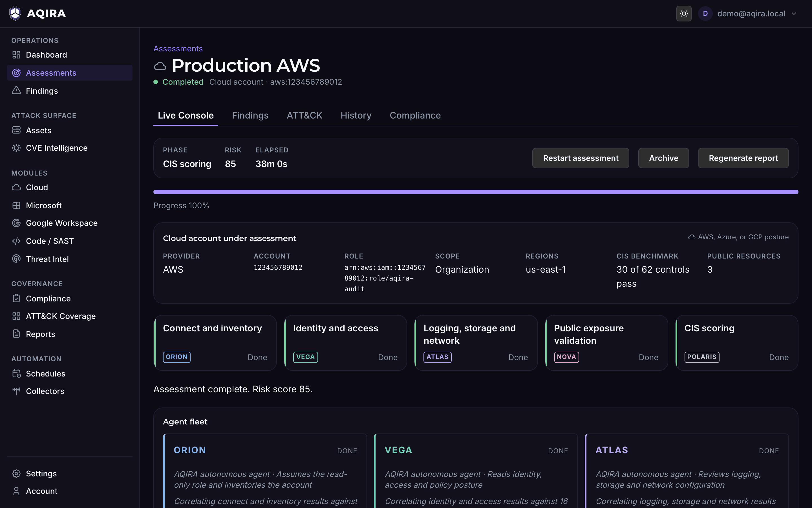This screenshot has width=812, height=508.
Task: Click the Archive button
Action: coord(663,158)
